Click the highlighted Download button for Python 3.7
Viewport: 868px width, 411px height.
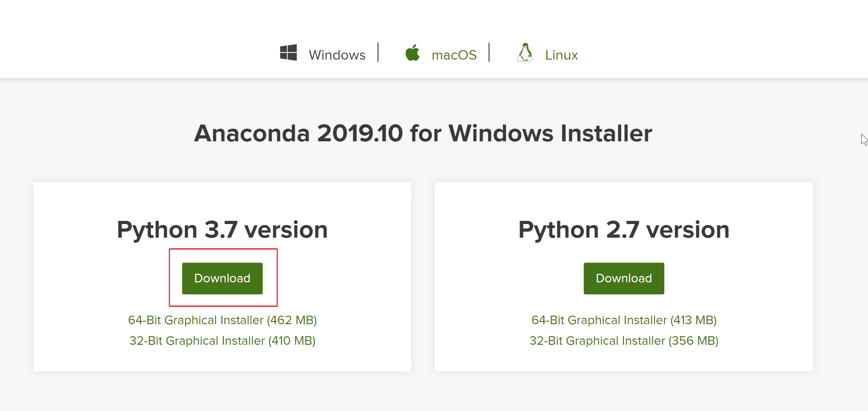[x=222, y=278]
